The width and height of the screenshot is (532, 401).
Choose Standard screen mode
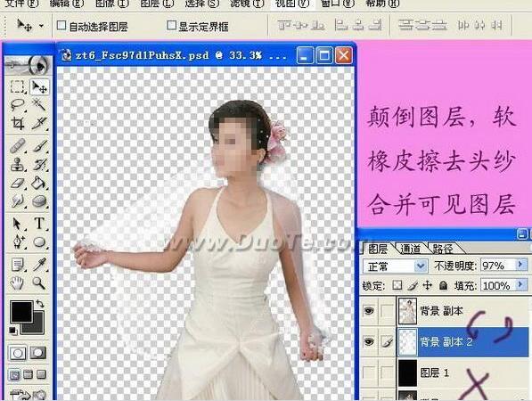pyautogui.click(x=14, y=375)
